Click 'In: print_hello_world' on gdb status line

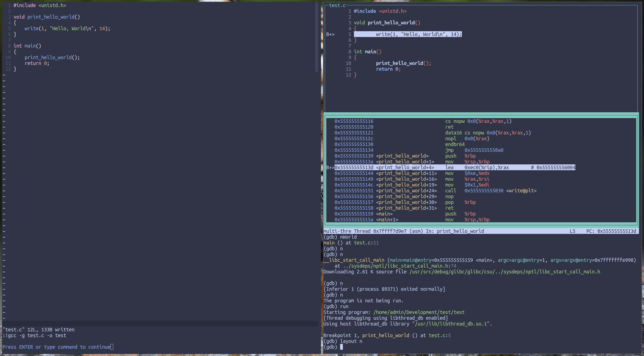click(x=455, y=231)
